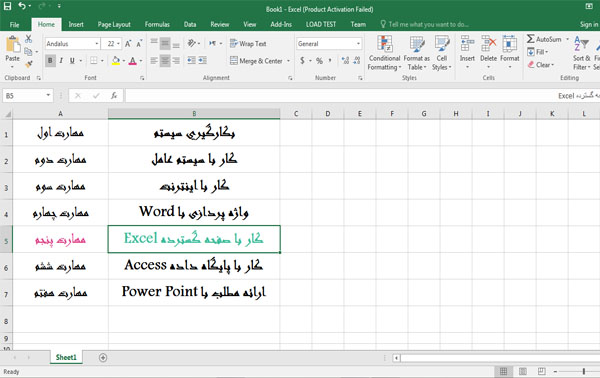Open Format as Table gallery
Screen dimensions: 600x378
click(x=417, y=53)
